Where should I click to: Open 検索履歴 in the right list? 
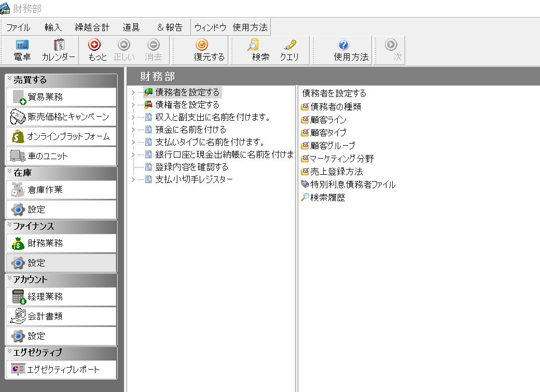327,198
